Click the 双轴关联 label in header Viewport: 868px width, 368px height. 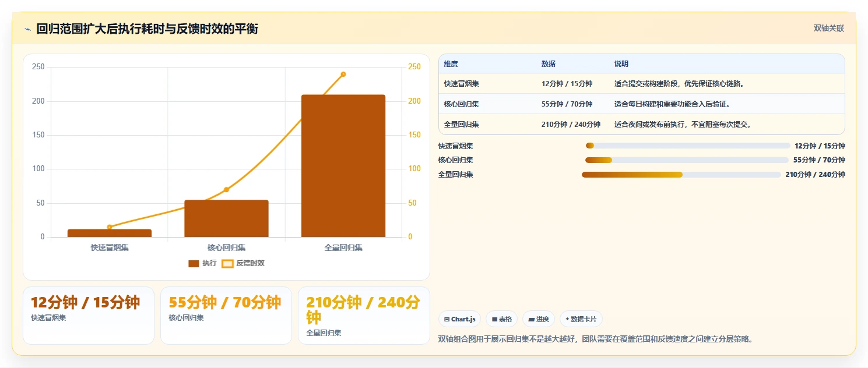click(x=828, y=29)
